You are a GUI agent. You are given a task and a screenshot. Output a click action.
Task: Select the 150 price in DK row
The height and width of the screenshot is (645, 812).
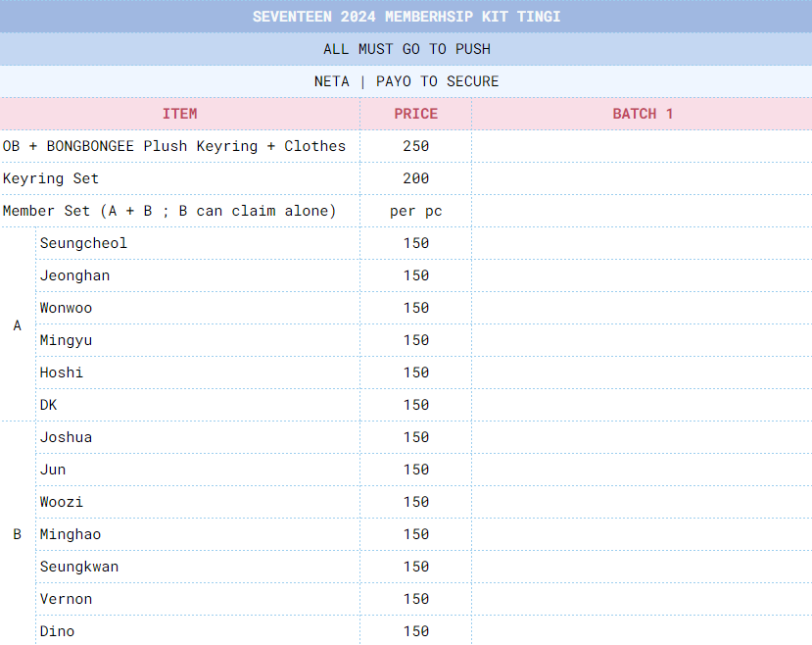click(416, 405)
